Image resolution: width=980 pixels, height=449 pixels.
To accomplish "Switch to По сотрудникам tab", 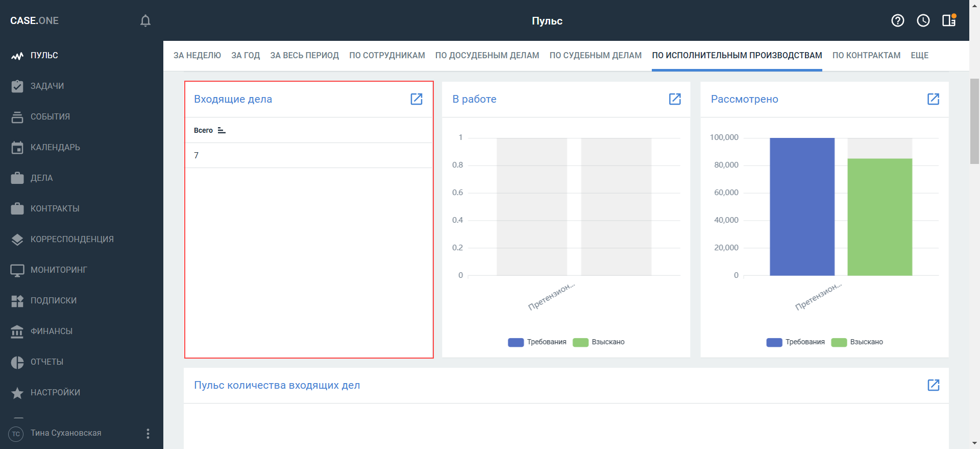I will coord(387,55).
